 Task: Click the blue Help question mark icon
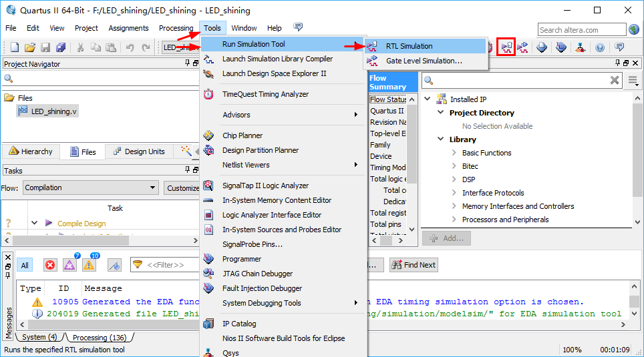pyautogui.click(x=600, y=47)
